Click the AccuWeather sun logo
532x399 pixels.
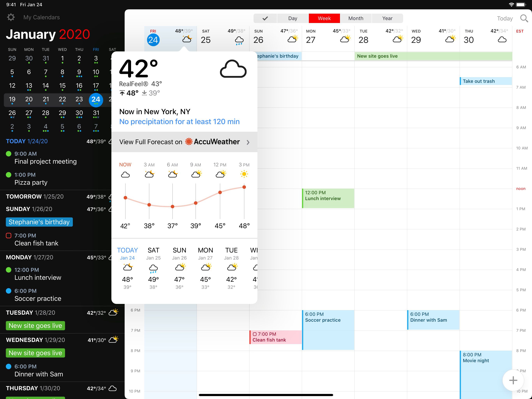coord(189,142)
